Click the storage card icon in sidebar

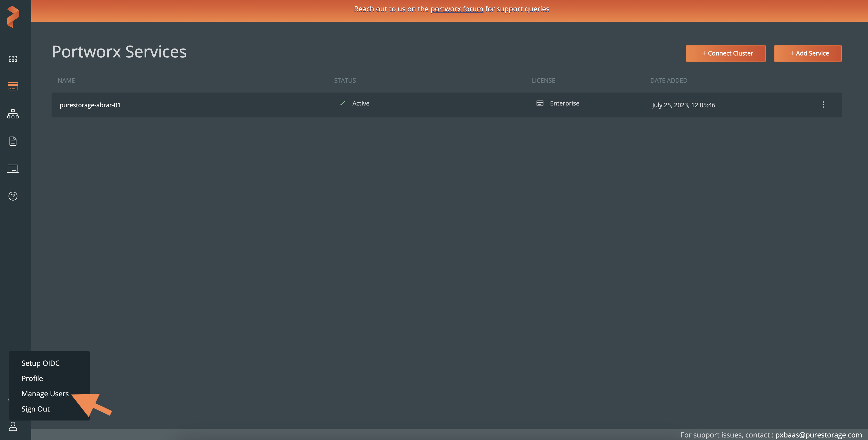coord(13,86)
